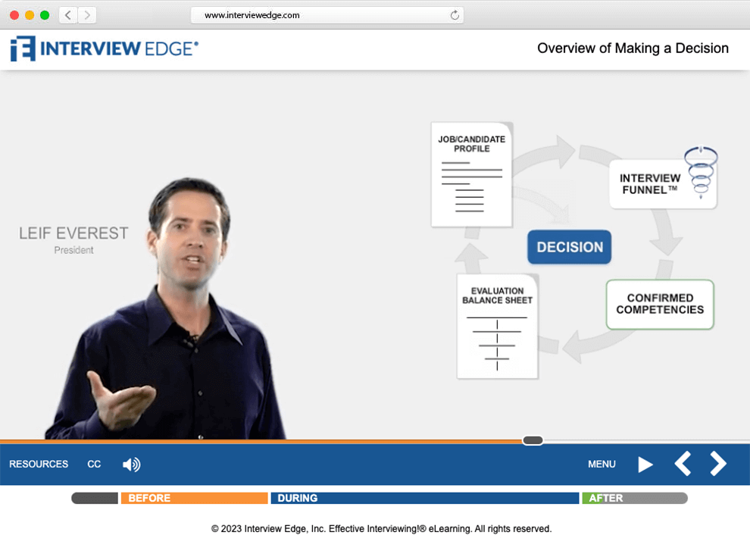The width and height of the screenshot is (750, 560).
Task: Click the Interview Funnel box label
Action: 649,184
